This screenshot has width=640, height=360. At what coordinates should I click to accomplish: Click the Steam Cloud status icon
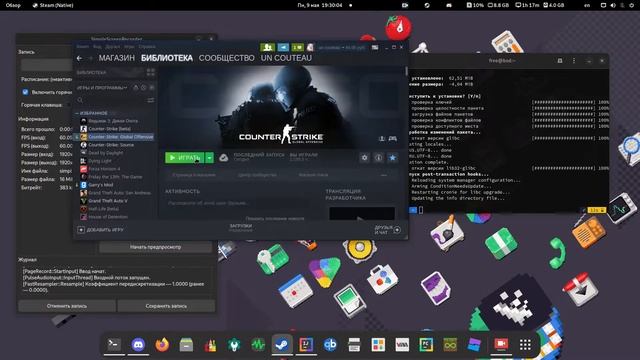[224, 158]
